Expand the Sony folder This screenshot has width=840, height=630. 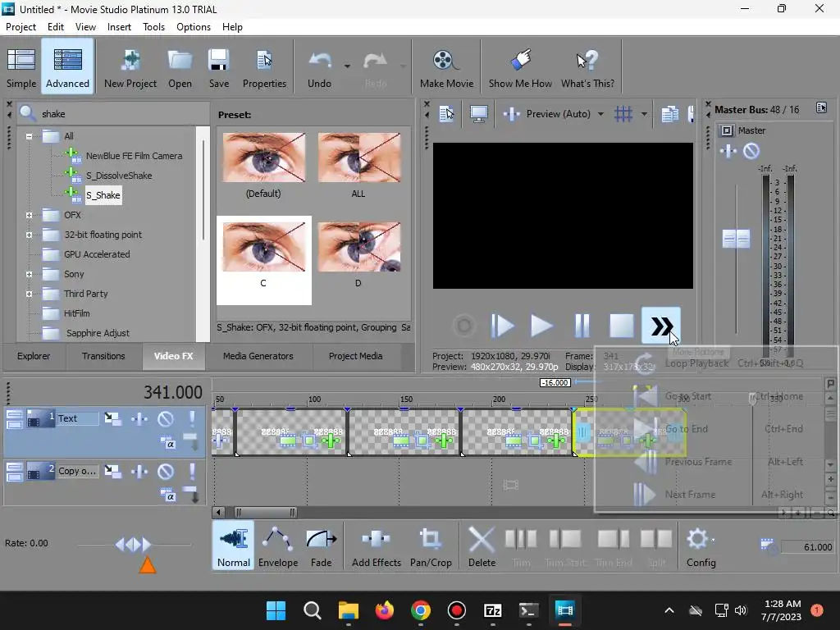(29, 274)
